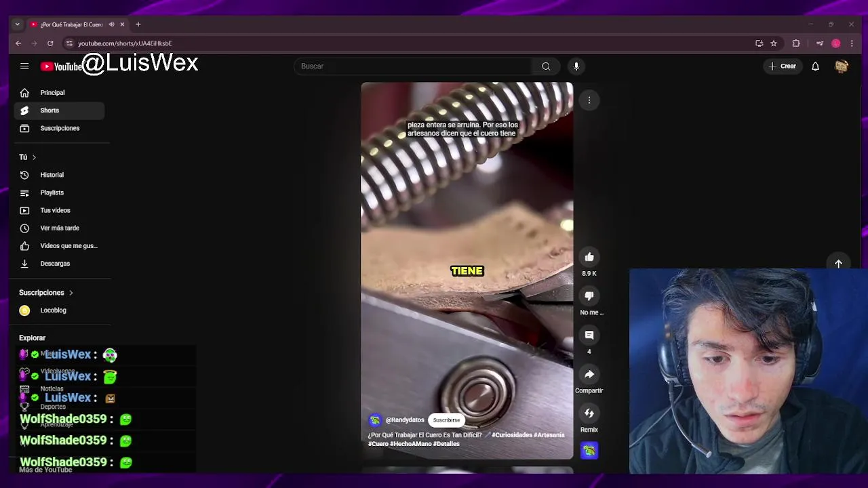Start voice search with microphone icon
The image size is (868, 488).
coord(576,66)
